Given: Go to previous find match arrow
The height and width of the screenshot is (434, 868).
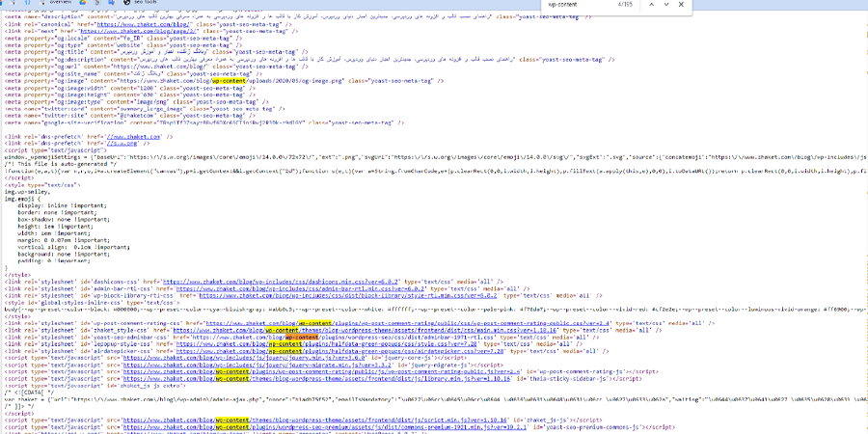Looking at the screenshot, I should (652, 5).
